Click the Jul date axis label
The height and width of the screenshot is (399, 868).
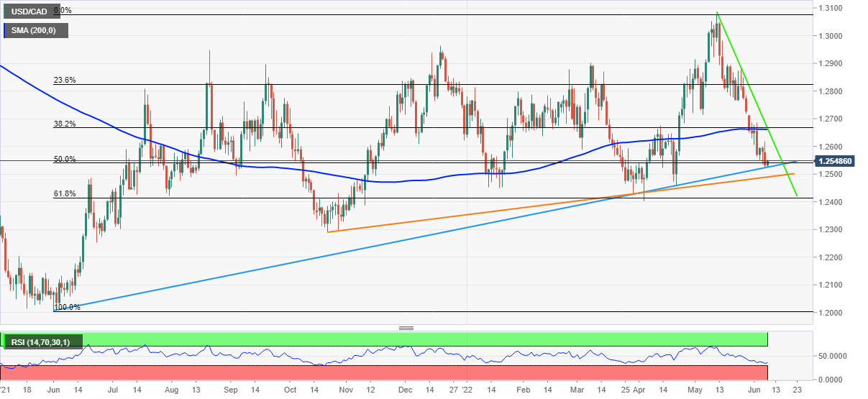click(112, 390)
